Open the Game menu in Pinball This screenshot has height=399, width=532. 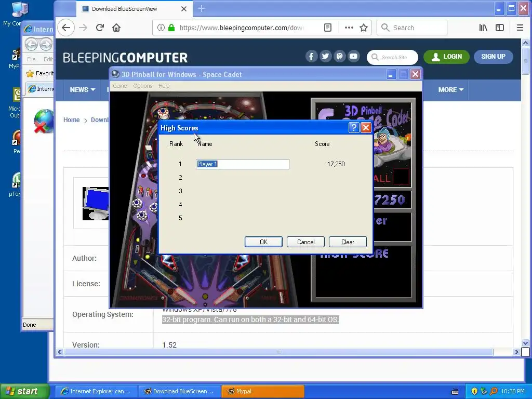(x=120, y=86)
